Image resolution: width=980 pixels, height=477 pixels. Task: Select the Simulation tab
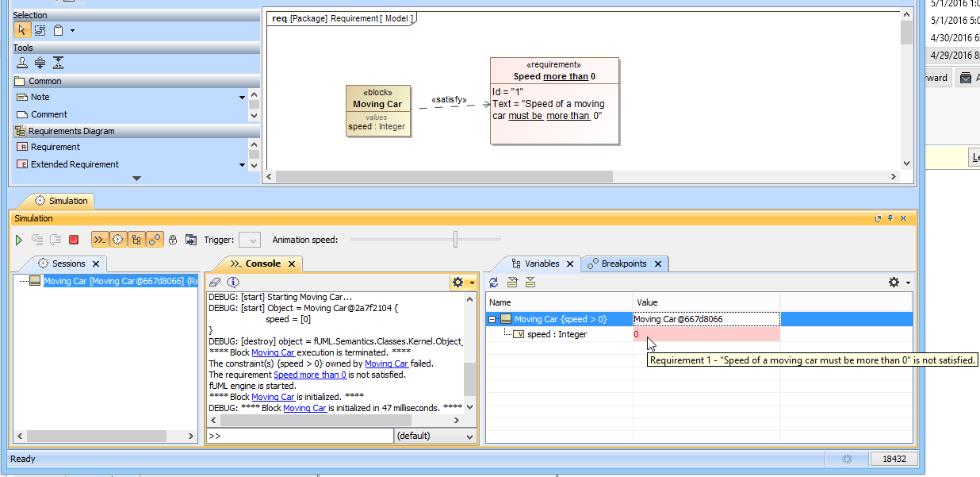62,201
